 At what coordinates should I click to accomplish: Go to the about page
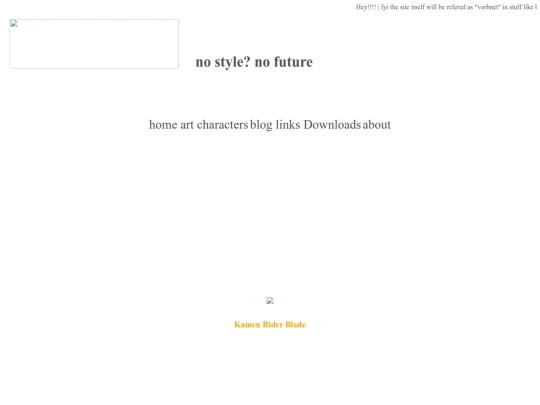(376, 125)
